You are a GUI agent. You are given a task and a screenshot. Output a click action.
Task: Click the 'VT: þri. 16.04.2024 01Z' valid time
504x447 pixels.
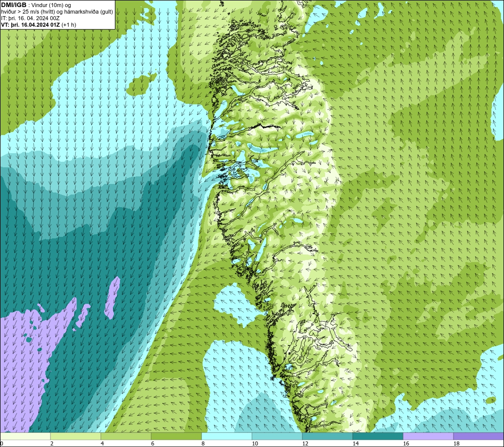point(30,25)
